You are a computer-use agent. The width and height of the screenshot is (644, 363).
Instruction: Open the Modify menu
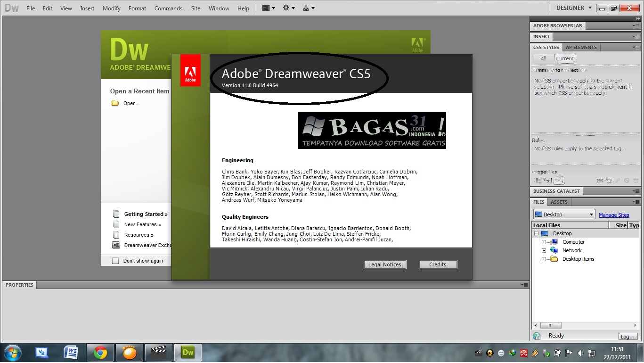click(112, 8)
